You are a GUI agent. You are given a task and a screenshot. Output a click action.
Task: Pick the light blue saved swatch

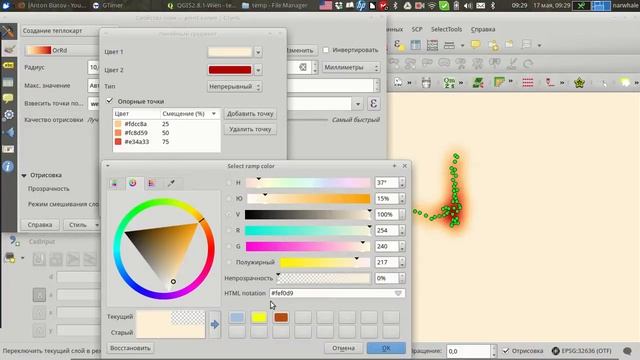[x=237, y=317]
